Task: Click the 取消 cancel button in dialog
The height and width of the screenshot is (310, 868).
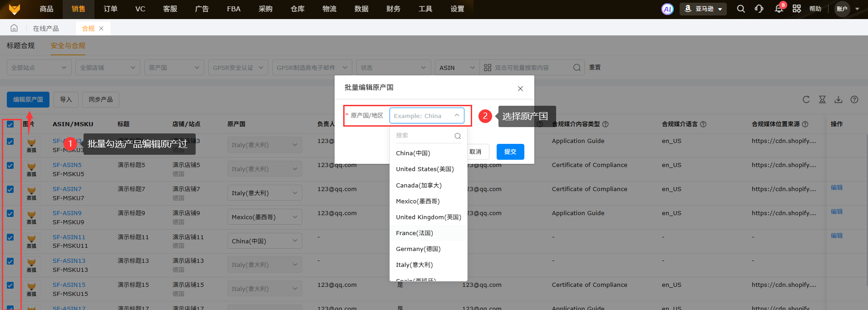Action: pos(475,152)
